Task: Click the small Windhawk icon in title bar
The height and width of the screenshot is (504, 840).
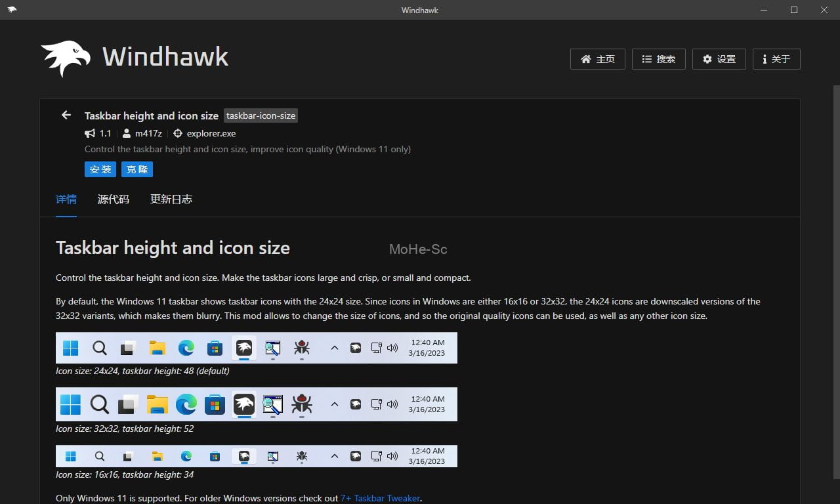Action: coord(12,10)
